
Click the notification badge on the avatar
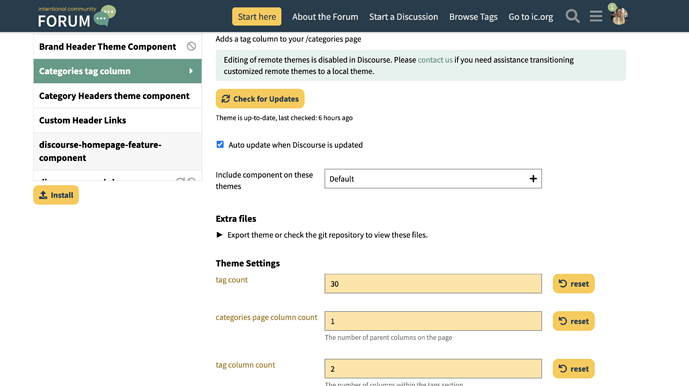pyautogui.click(x=612, y=7)
